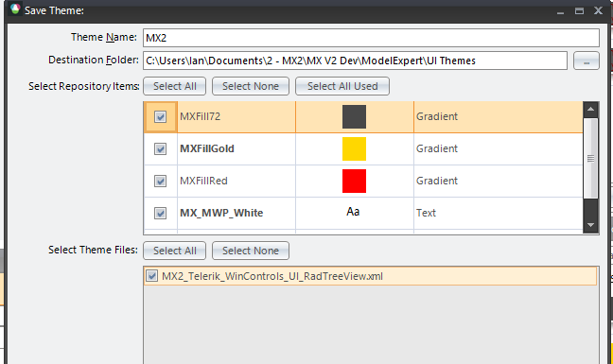Minimize the Save Theme window
The image size is (613, 364).
pyautogui.click(x=560, y=11)
